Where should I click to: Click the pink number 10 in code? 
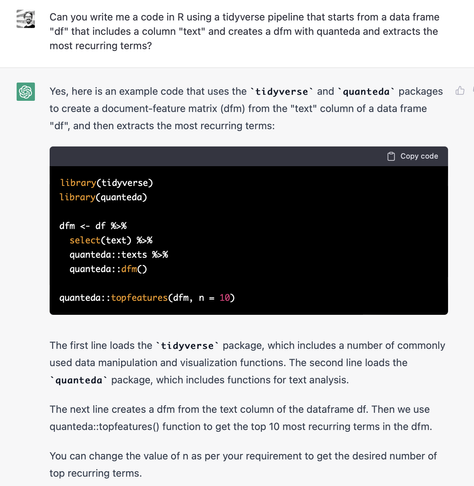point(225,298)
